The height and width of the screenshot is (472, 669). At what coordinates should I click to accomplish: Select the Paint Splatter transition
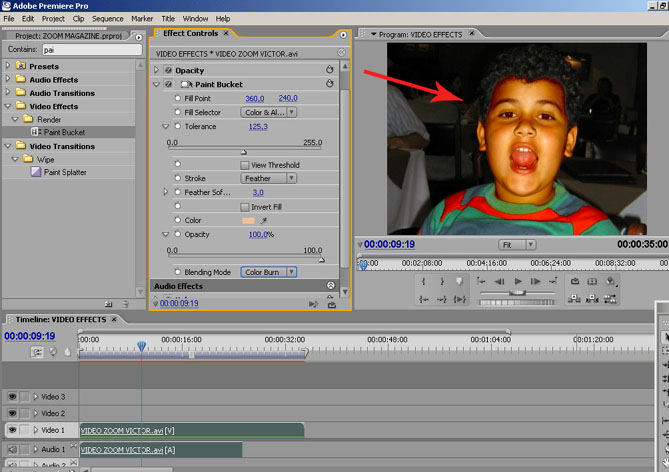point(65,172)
